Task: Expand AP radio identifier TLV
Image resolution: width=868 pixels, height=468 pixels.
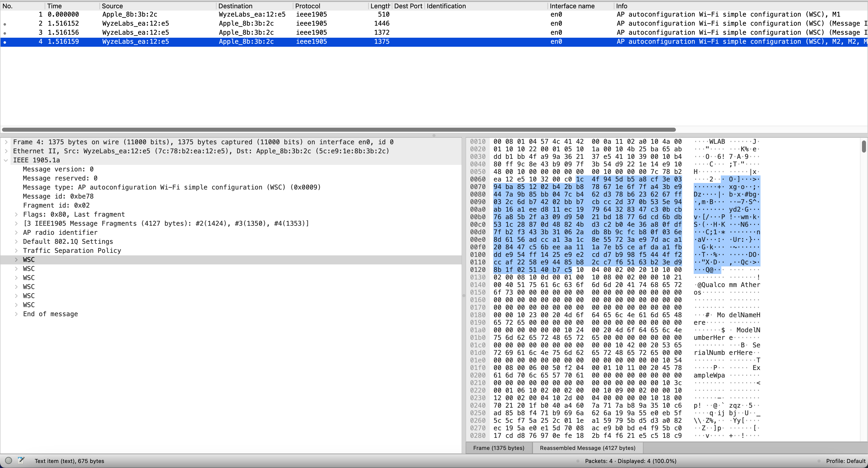Action: coord(16,233)
